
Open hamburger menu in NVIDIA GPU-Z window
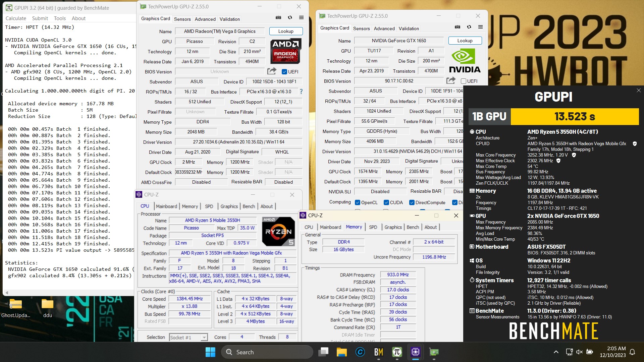coord(480,27)
